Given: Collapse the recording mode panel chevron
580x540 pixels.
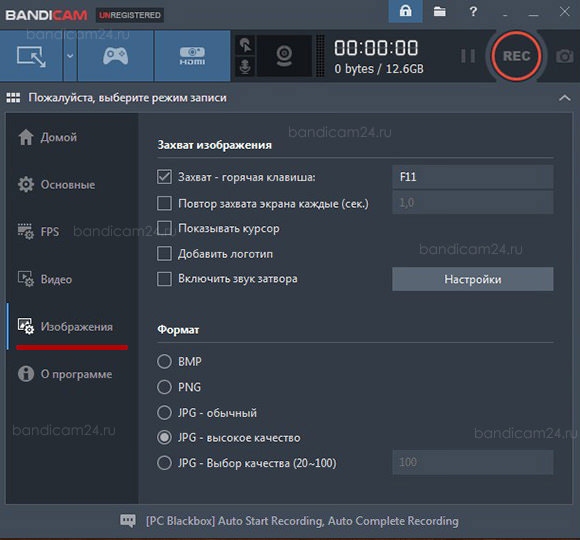Looking at the screenshot, I should tap(564, 98).
